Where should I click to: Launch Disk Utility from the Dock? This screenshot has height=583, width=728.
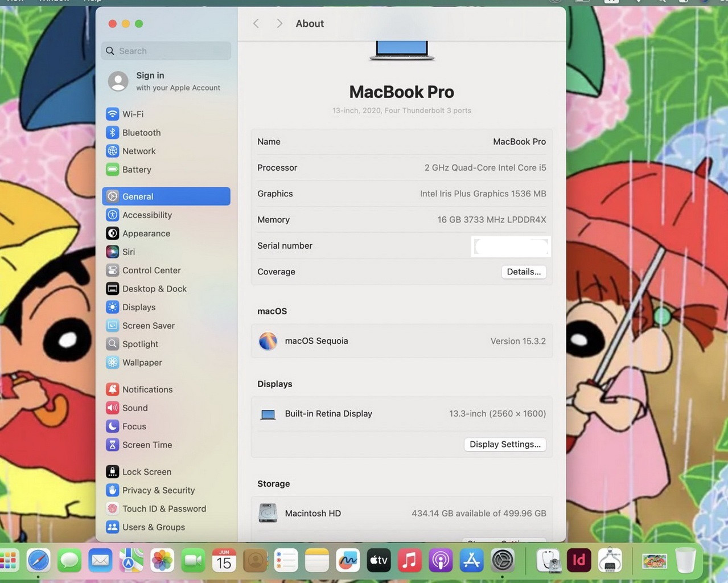click(548, 561)
